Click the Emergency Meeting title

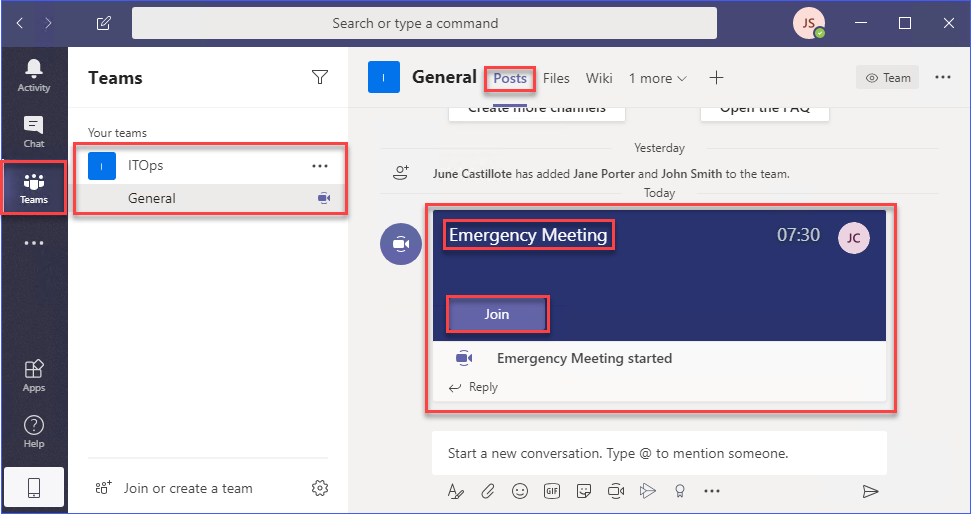point(528,235)
